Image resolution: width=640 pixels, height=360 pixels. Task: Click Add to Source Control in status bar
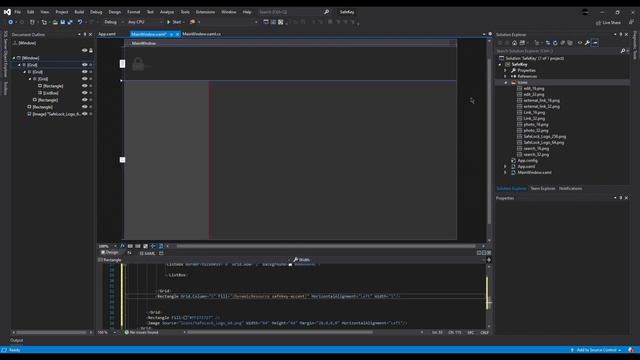click(596, 350)
